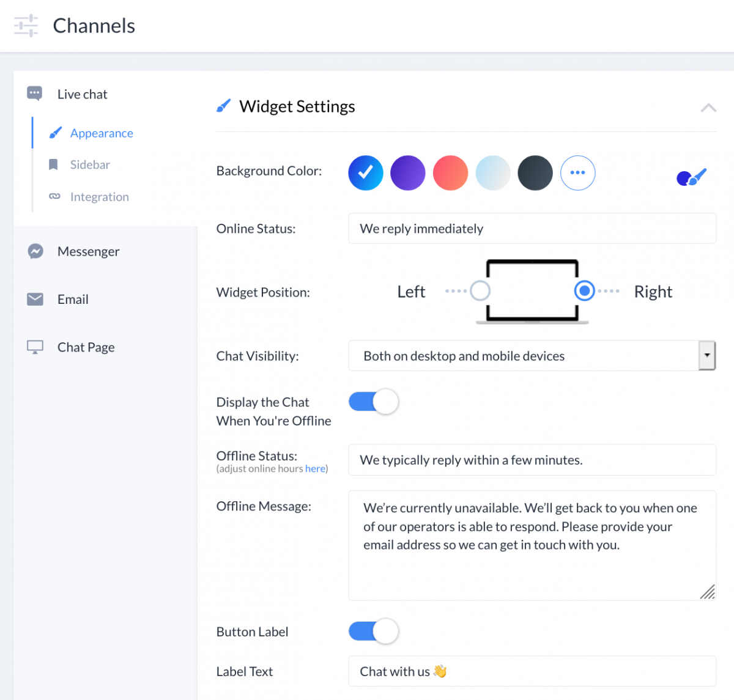The height and width of the screenshot is (700, 734).
Task: Click the Chat Page monitor icon
Action: 35,347
